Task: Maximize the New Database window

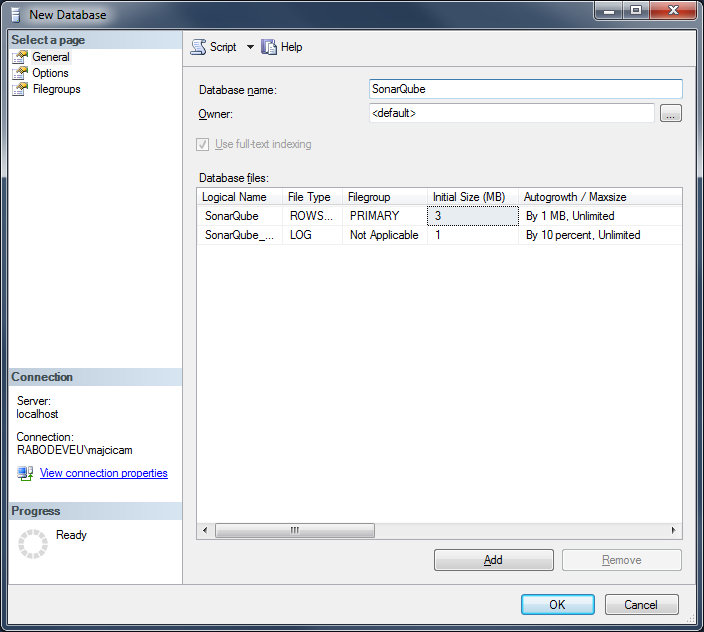Action: [x=636, y=11]
